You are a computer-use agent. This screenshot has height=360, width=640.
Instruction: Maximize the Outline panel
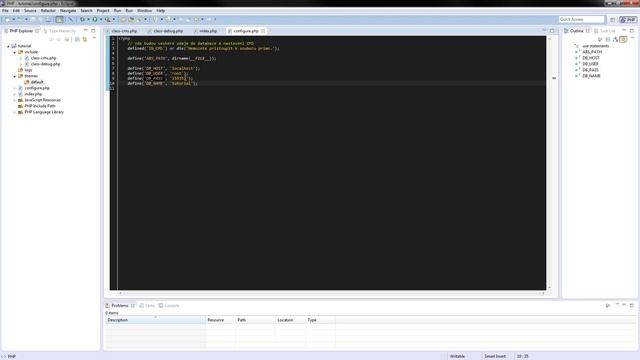(632, 31)
